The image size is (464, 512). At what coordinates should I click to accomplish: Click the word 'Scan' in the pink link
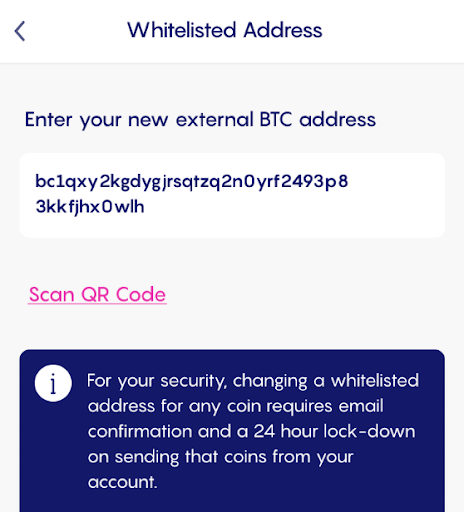coord(52,295)
